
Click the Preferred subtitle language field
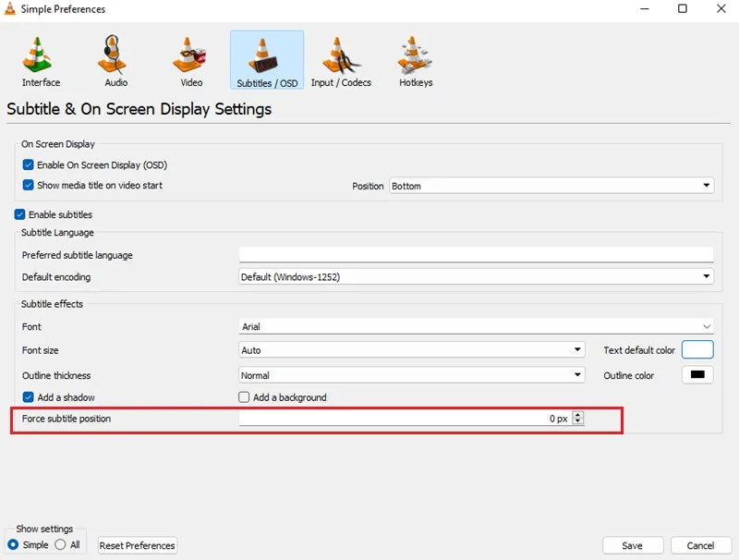[476, 254]
